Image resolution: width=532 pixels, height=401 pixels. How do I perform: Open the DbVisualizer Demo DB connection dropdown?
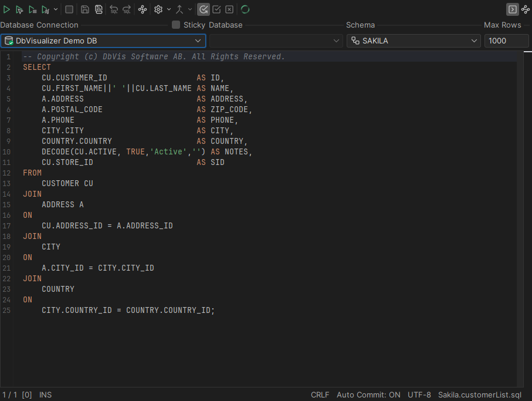103,41
